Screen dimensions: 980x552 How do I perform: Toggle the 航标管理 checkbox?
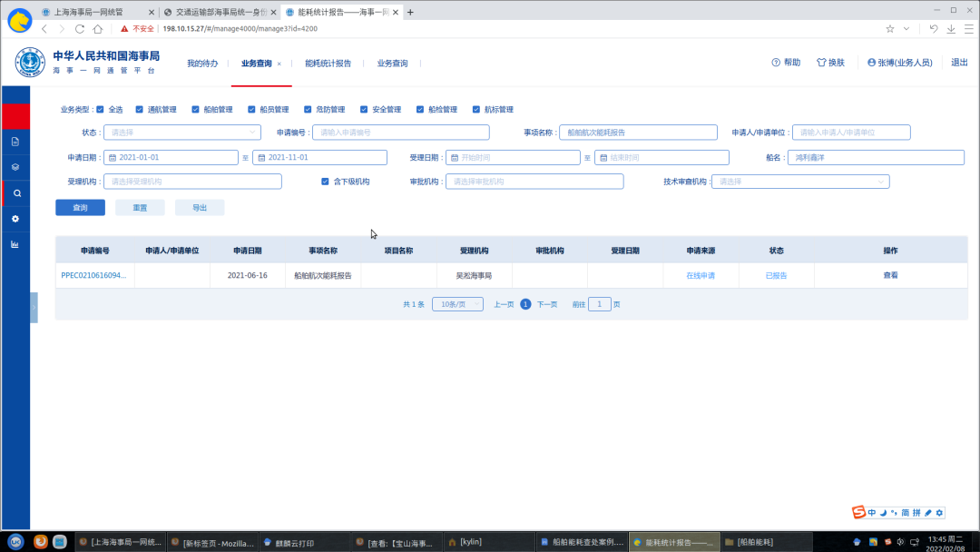click(476, 109)
